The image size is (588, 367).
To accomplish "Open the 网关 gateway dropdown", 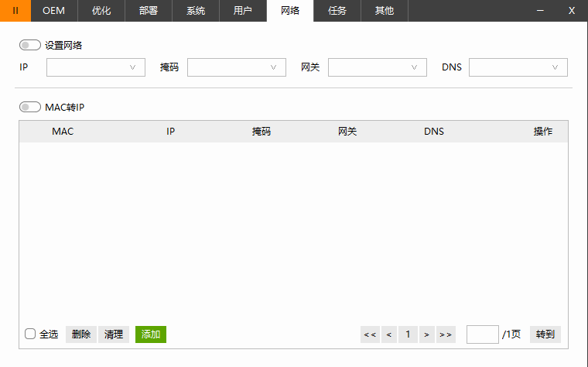I will (x=378, y=67).
